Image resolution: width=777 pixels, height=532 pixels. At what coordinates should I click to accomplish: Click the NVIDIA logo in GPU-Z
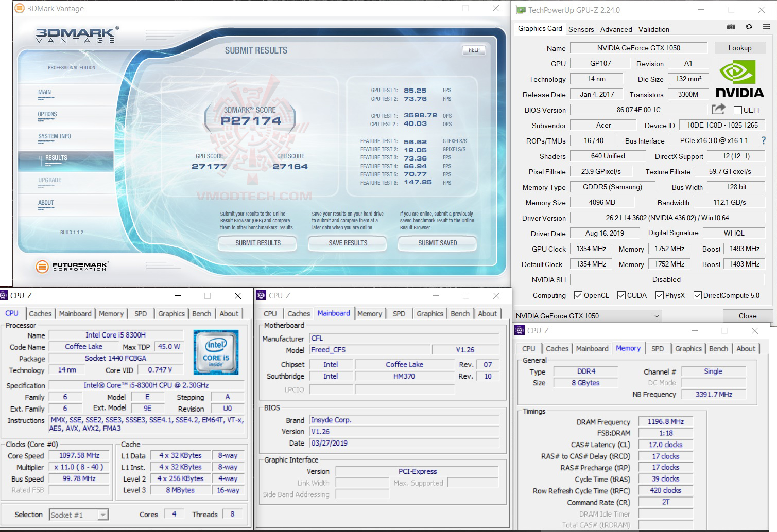[x=740, y=79]
